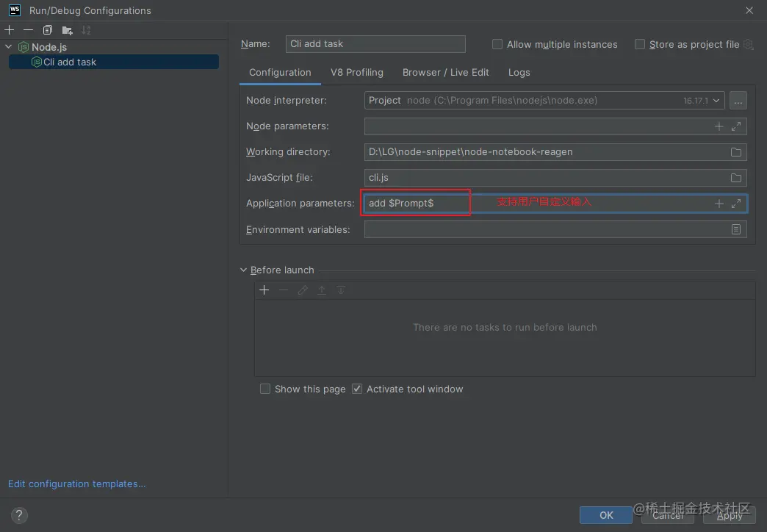
Task: Collapse the Node.js tree group
Action: coord(8,47)
